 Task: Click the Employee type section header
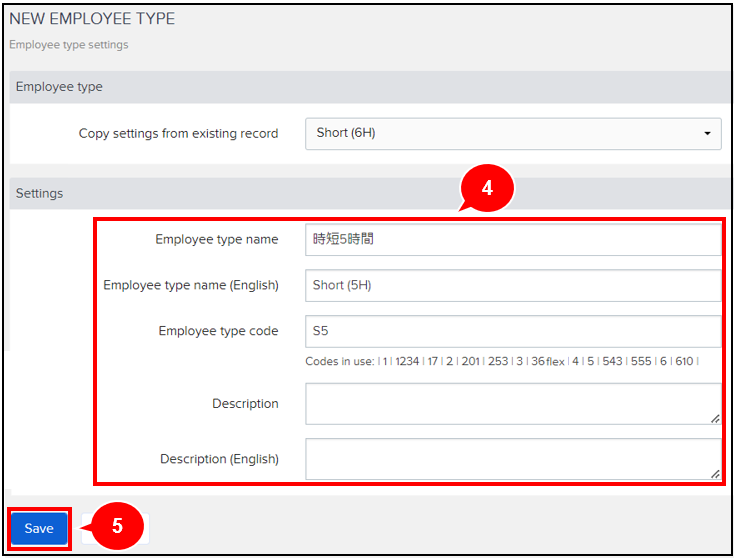(x=59, y=87)
